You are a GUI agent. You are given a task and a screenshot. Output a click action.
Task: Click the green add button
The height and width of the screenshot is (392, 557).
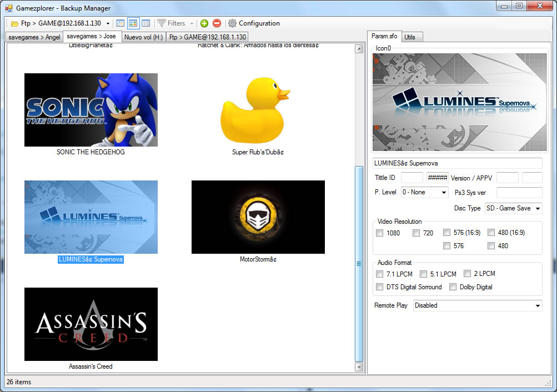click(204, 23)
